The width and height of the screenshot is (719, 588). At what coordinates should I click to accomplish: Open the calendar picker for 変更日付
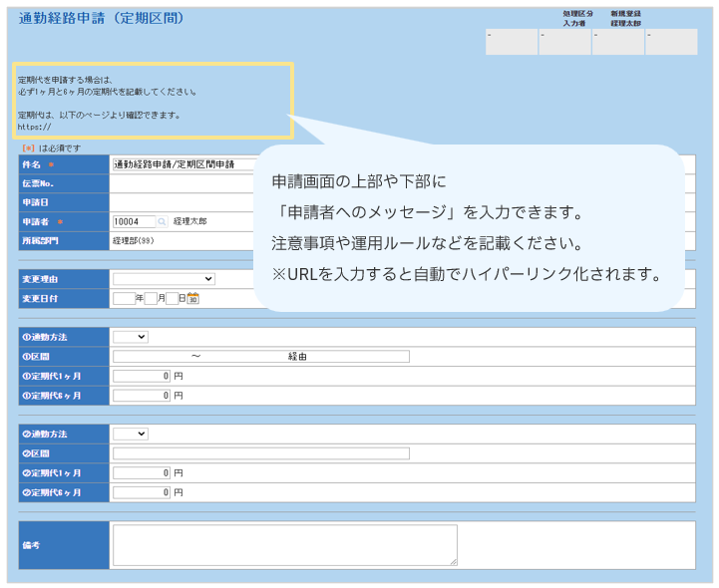point(193,298)
